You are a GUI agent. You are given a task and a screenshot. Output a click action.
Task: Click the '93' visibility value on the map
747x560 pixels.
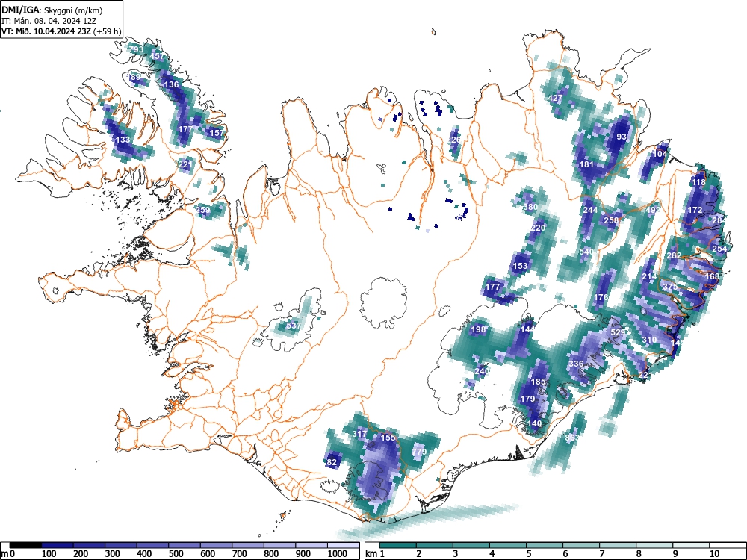(x=622, y=137)
